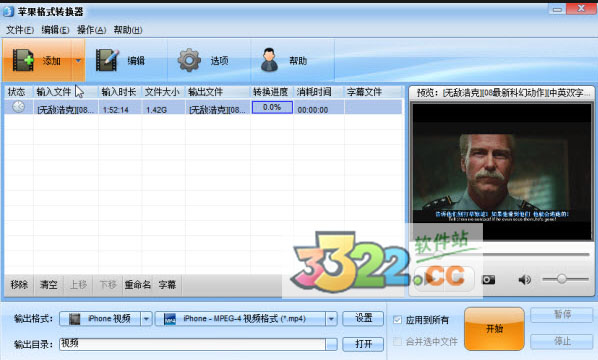Click the Settings button beside format

[363, 318]
